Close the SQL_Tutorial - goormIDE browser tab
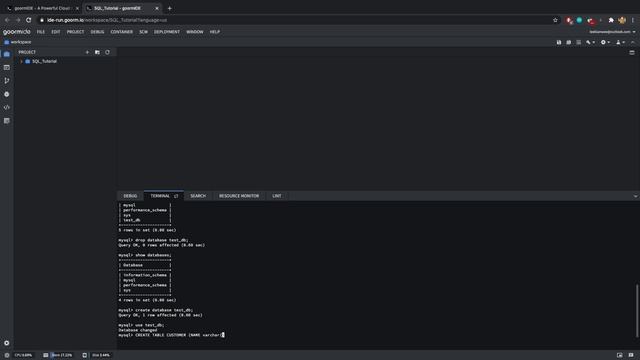640x360 pixels. pos(157,8)
